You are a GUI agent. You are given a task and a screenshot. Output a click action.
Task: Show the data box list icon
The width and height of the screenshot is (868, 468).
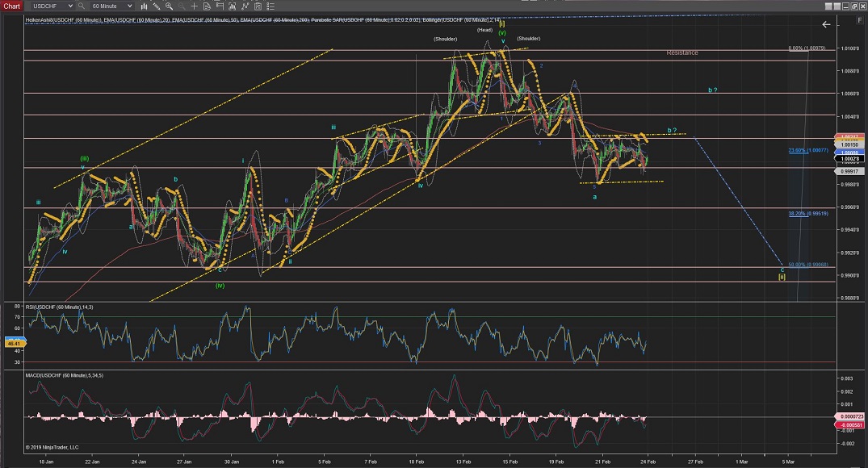[x=270, y=6]
